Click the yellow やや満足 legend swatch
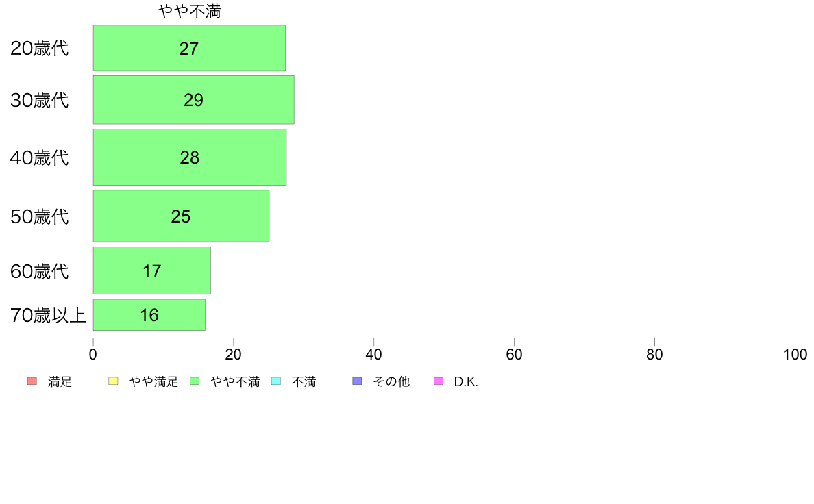The width and height of the screenshot is (814, 504). click(113, 381)
